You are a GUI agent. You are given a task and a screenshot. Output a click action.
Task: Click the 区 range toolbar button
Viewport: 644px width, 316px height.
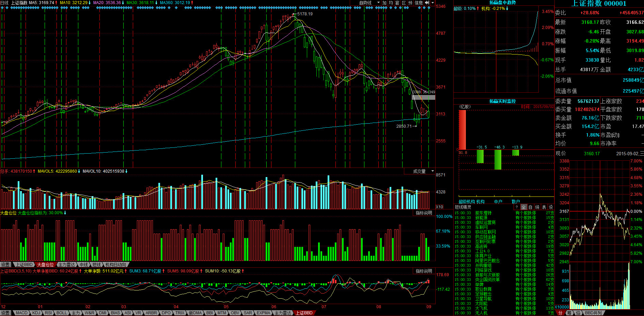pyautogui.click(x=404, y=3)
